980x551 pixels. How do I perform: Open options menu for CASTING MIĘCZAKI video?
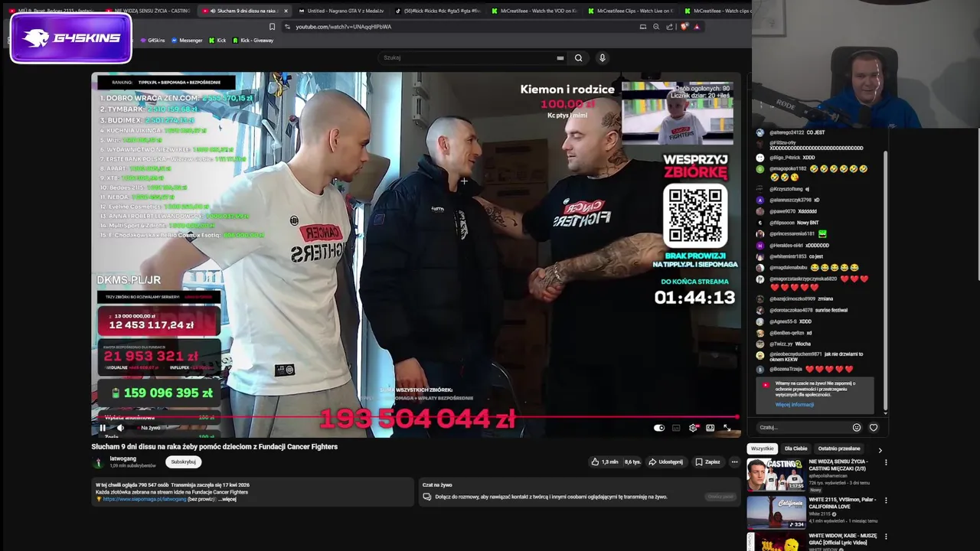886,462
